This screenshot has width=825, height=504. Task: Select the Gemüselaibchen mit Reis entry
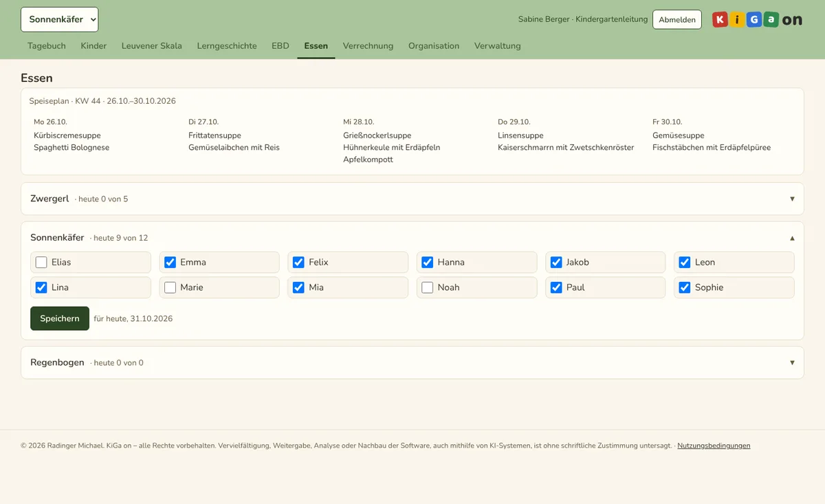click(234, 147)
